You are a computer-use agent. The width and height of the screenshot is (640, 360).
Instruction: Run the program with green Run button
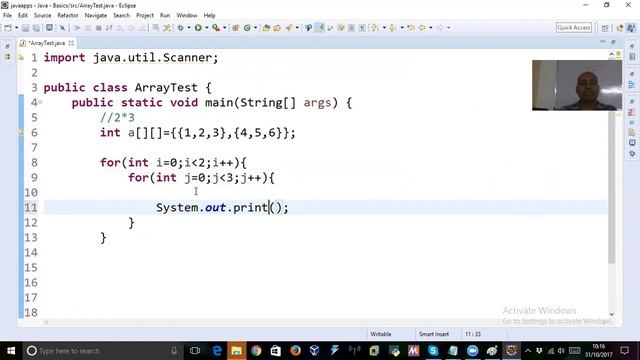point(198,28)
